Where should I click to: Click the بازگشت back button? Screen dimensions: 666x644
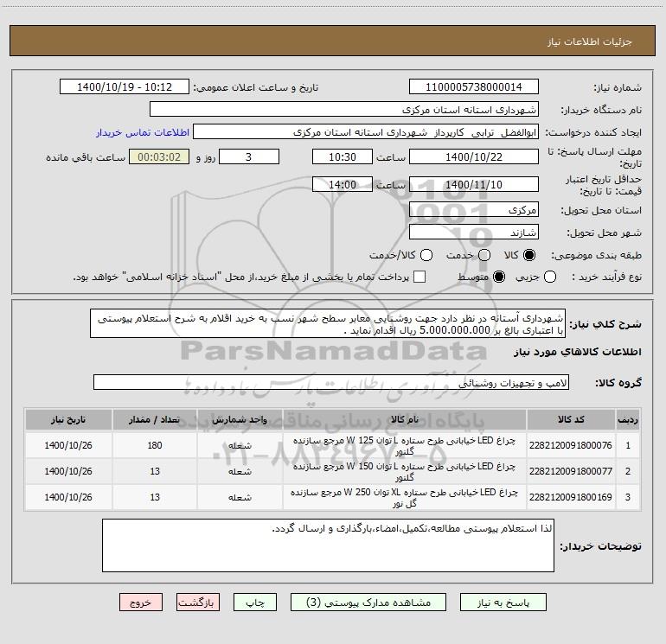point(198,603)
